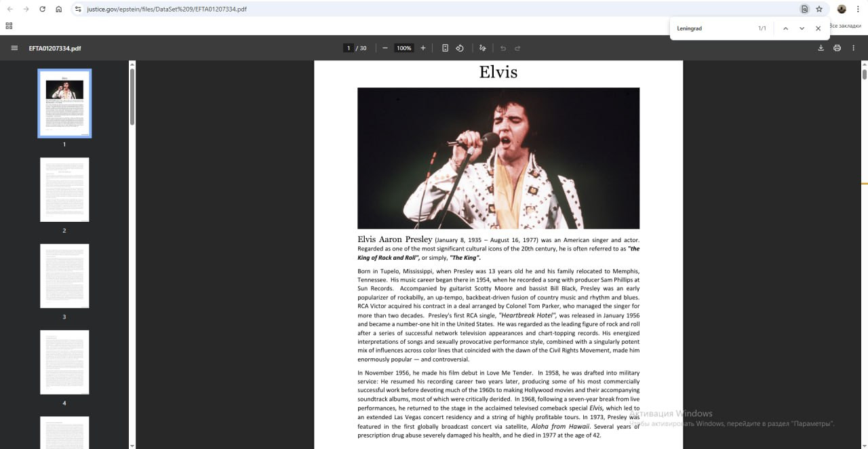Screen dimensions: 868x449
Task: Click the fit to page icon
Action: pyautogui.click(x=445, y=48)
